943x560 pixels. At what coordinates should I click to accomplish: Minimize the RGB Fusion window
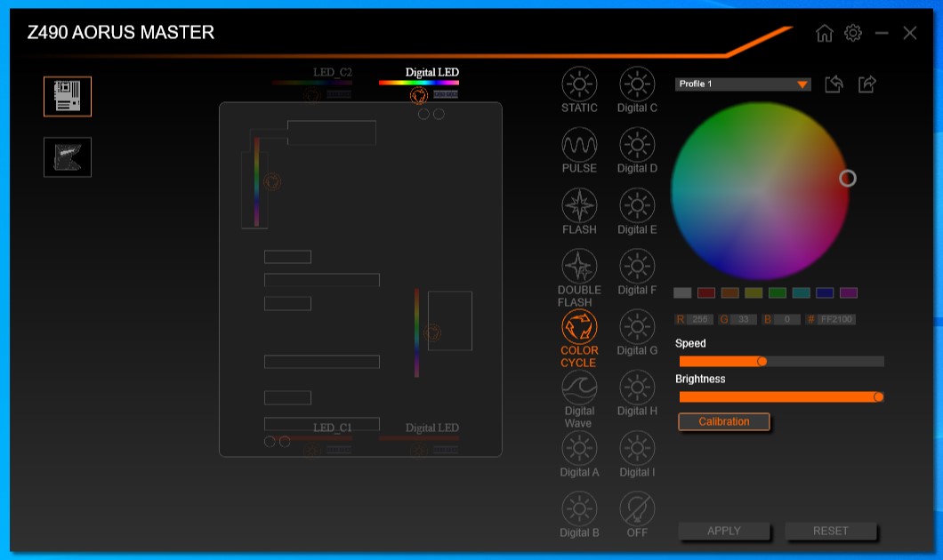882,33
